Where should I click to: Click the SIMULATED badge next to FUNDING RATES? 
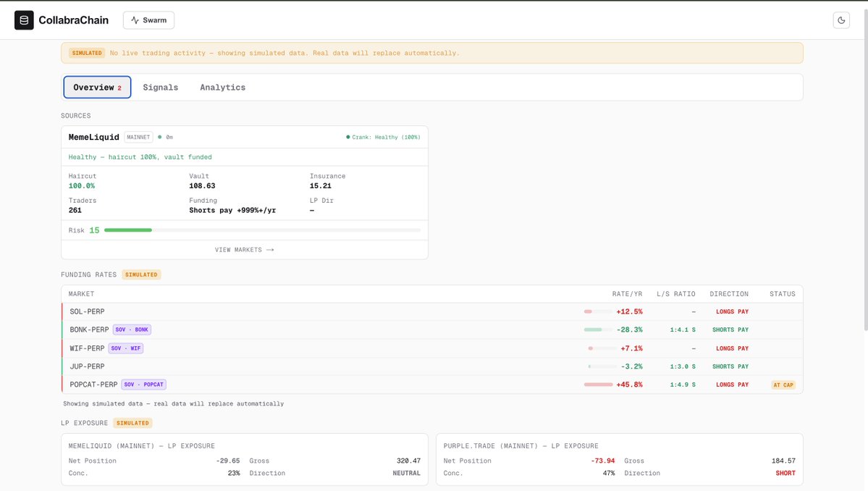pyautogui.click(x=141, y=274)
